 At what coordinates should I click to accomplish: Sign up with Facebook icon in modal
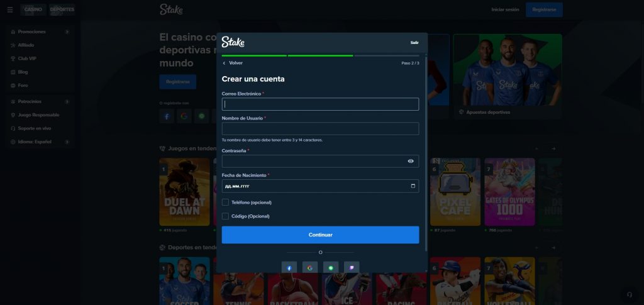click(289, 267)
